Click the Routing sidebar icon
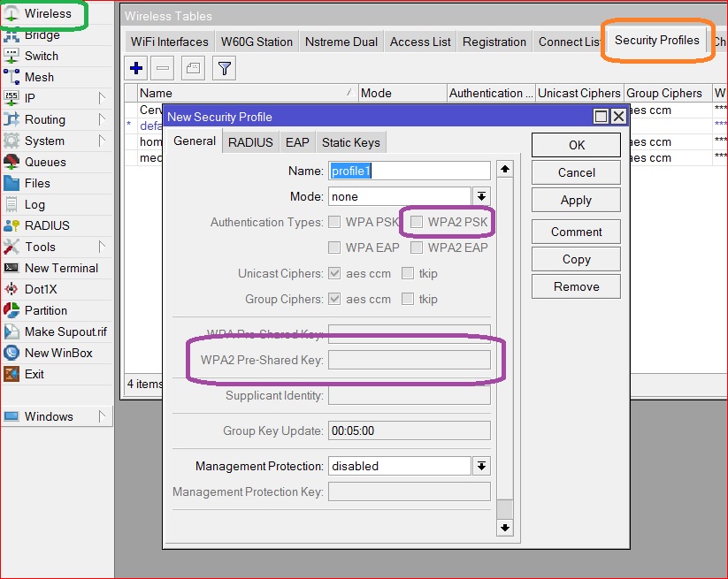This screenshot has width=728, height=579. point(11,119)
